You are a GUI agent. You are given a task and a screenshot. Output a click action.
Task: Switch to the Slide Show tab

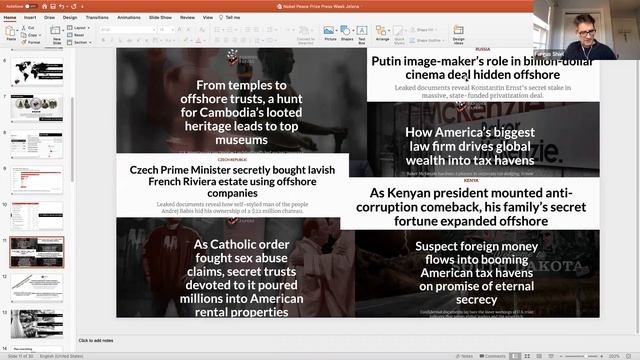(160, 18)
